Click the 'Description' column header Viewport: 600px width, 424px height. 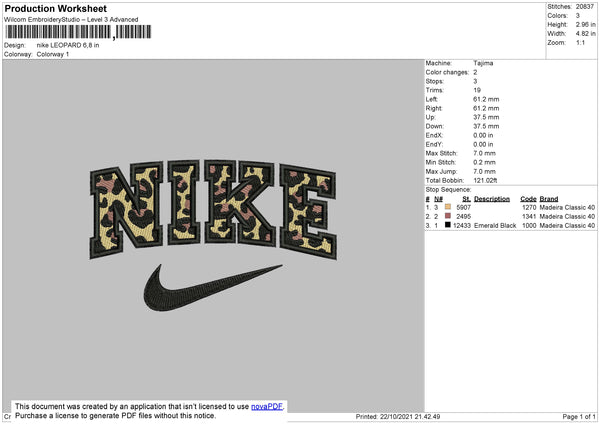click(x=492, y=199)
